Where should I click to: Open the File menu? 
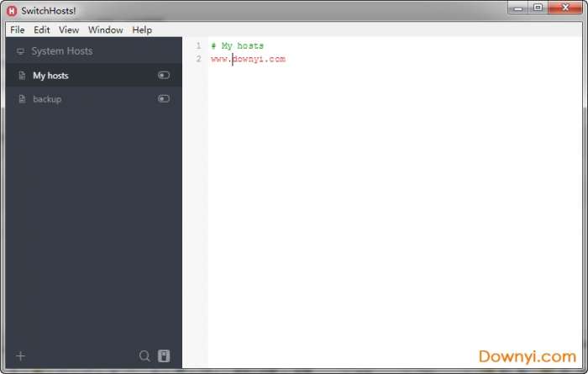(x=18, y=30)
